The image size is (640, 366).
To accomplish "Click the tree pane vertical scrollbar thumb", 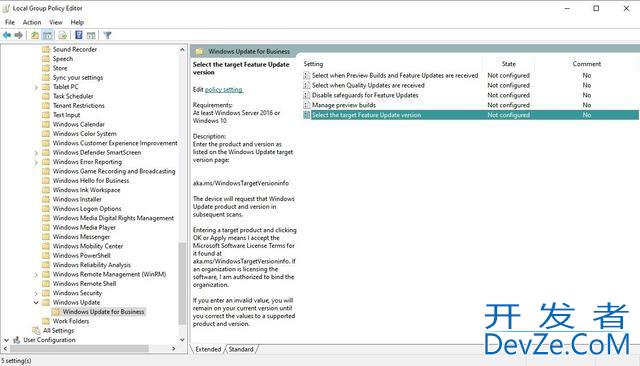I will pyautogui.click(x=182, y=284).
